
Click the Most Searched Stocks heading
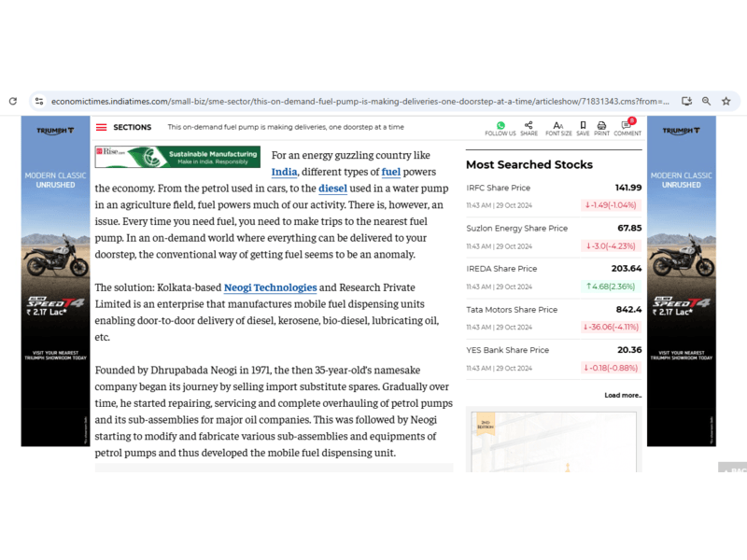(529, 165)
